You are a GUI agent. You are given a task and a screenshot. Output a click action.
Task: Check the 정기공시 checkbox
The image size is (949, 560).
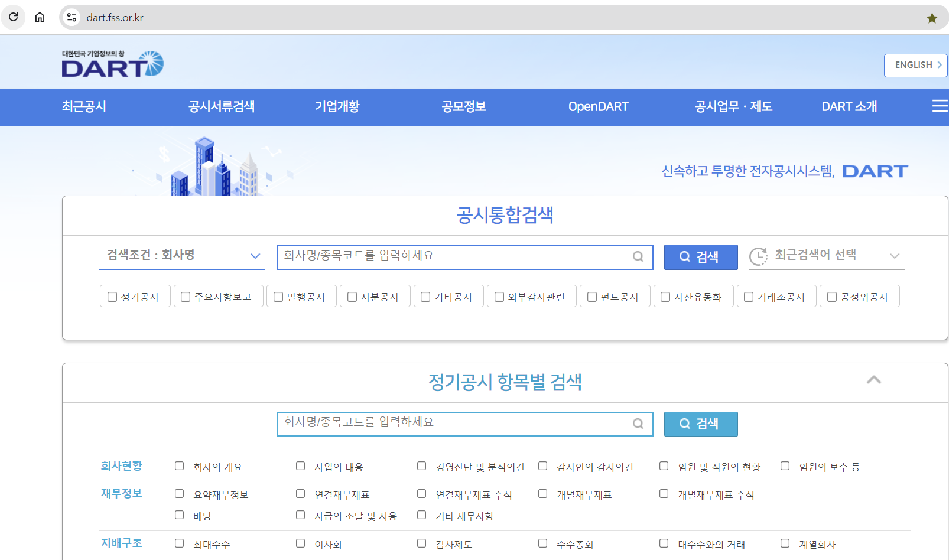(x=112, y=297)
